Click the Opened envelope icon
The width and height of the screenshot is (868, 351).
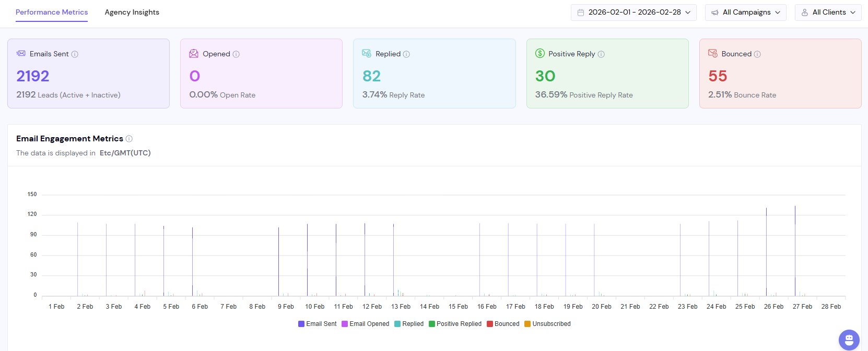click(x=194, y=53)
